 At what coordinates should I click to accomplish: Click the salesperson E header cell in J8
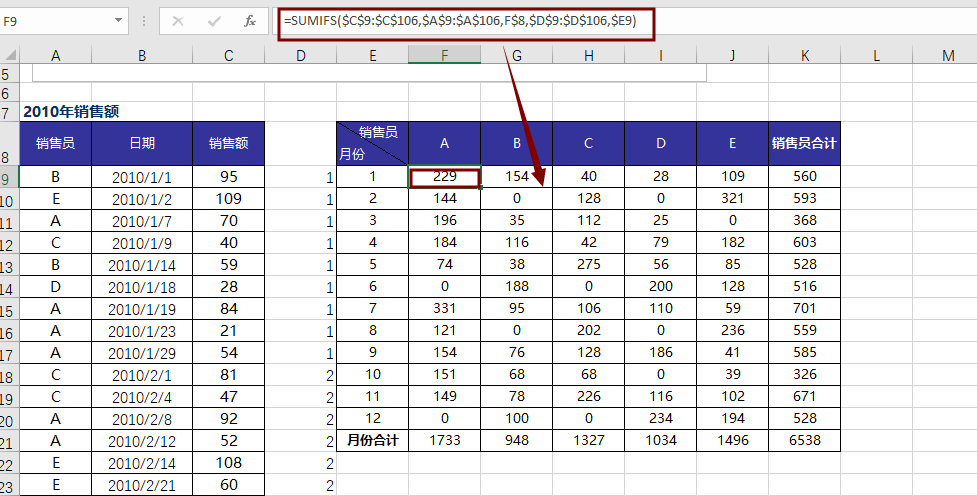coord(733,143)
